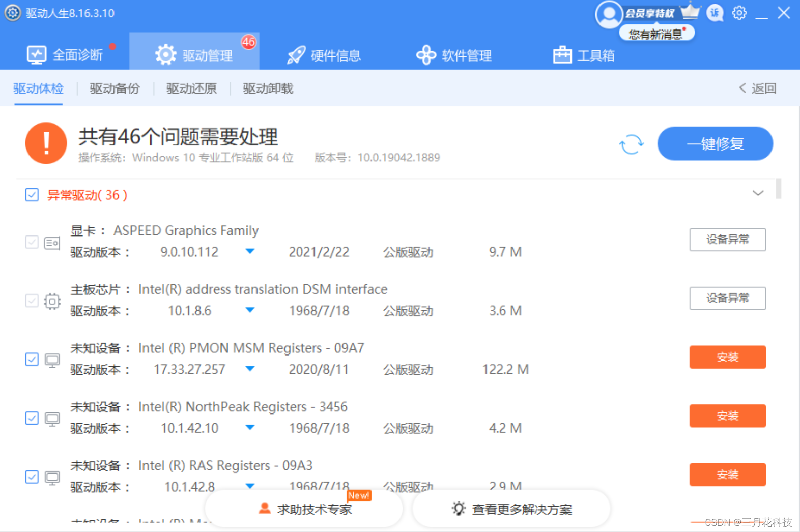This screenshot has width=800, height=532.
Task: Uncheck the RAS Registers - 09A3 driver
Action: [32, 477]
